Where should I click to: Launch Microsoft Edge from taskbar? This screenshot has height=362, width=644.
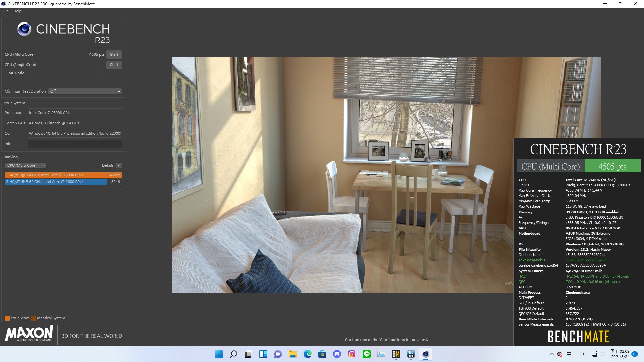click(307, 354)
